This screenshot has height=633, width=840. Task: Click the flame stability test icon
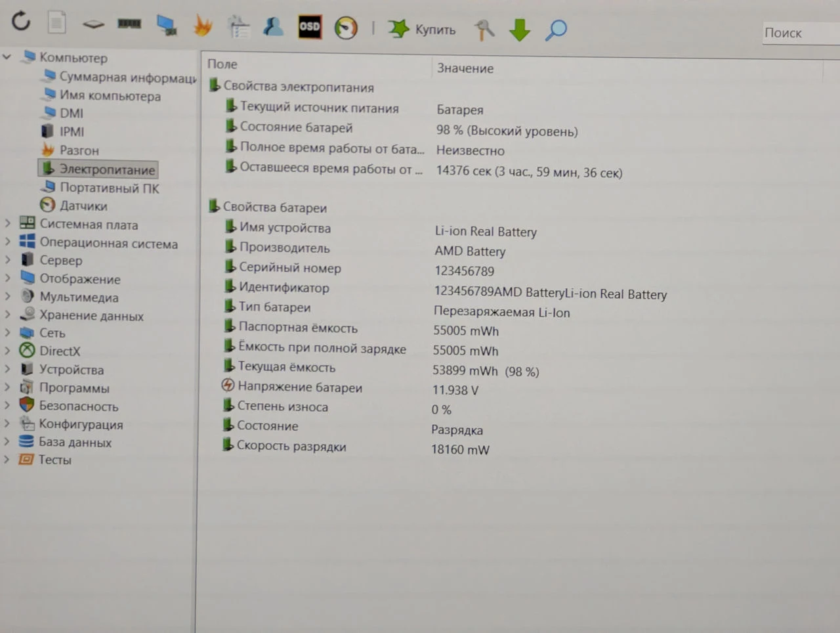pos(203,26)
